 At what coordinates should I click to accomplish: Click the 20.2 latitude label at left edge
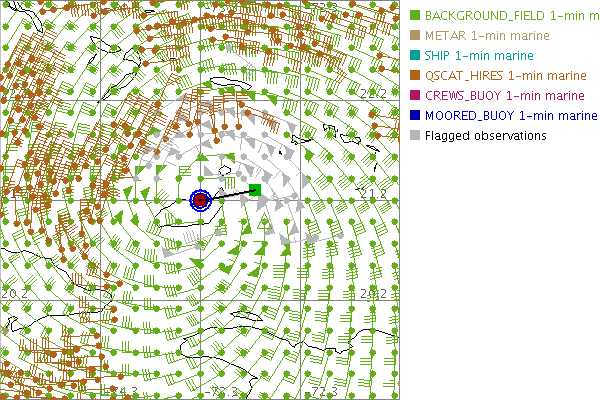(x=14, y=294)
